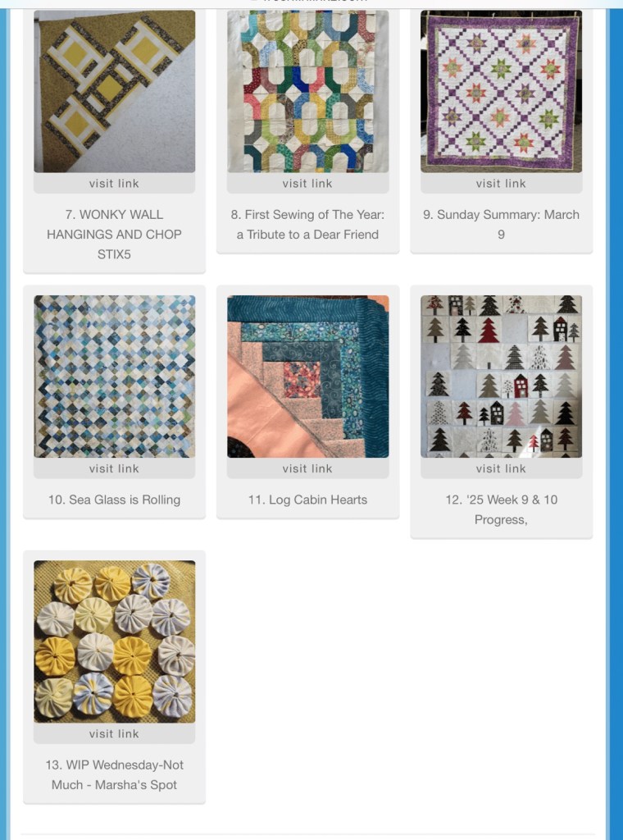Click visit link under trees and houses quilt
The image size is (623, 840).
tap(501, 468)
